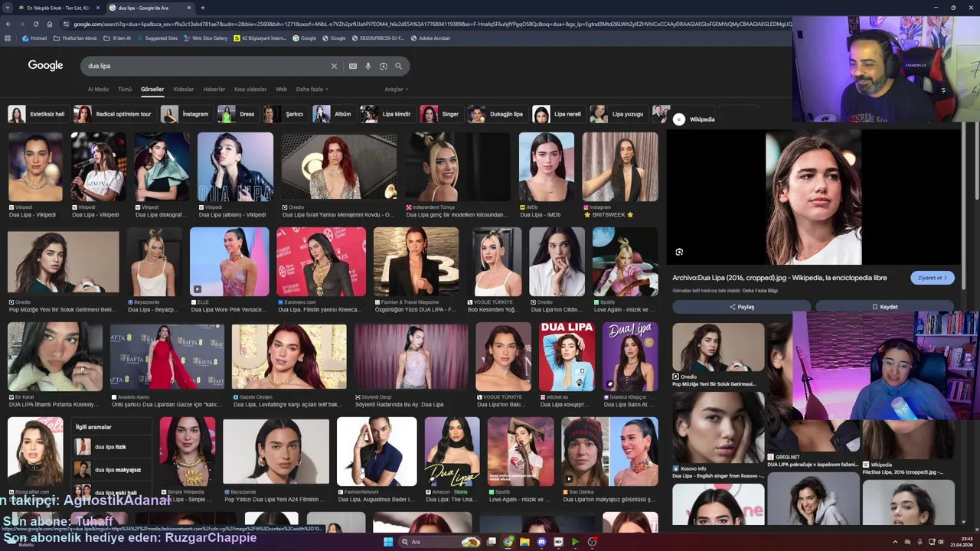Open Discord from the taskbar
This screenshot has height=551, width=980.
(542, 542)
